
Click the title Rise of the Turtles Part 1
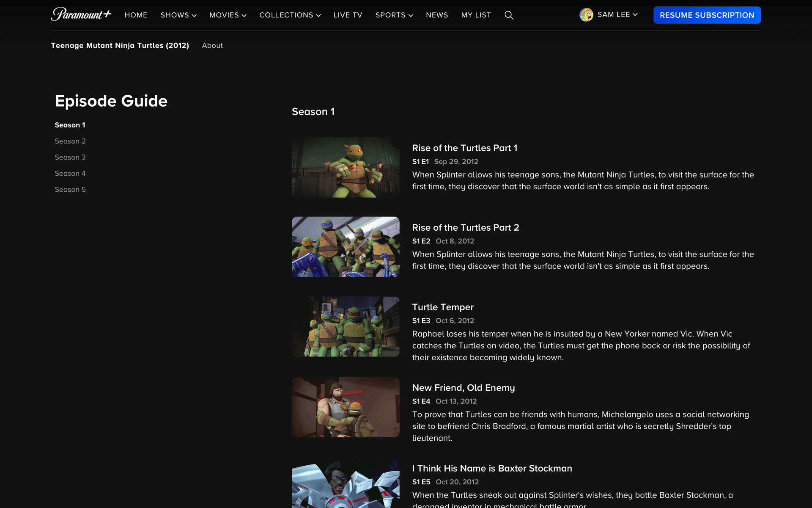465,148
